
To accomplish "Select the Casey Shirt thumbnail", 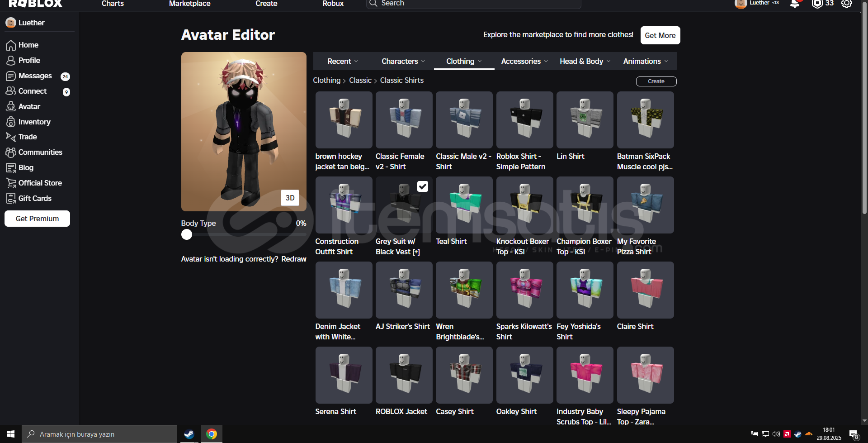I will 464,375.
